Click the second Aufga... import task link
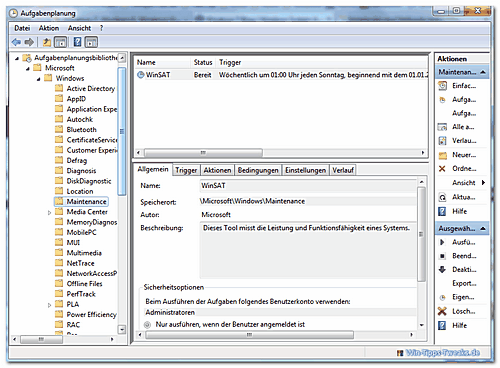The image size is (500, 368). pyautogui.click(x=464, y=113)
